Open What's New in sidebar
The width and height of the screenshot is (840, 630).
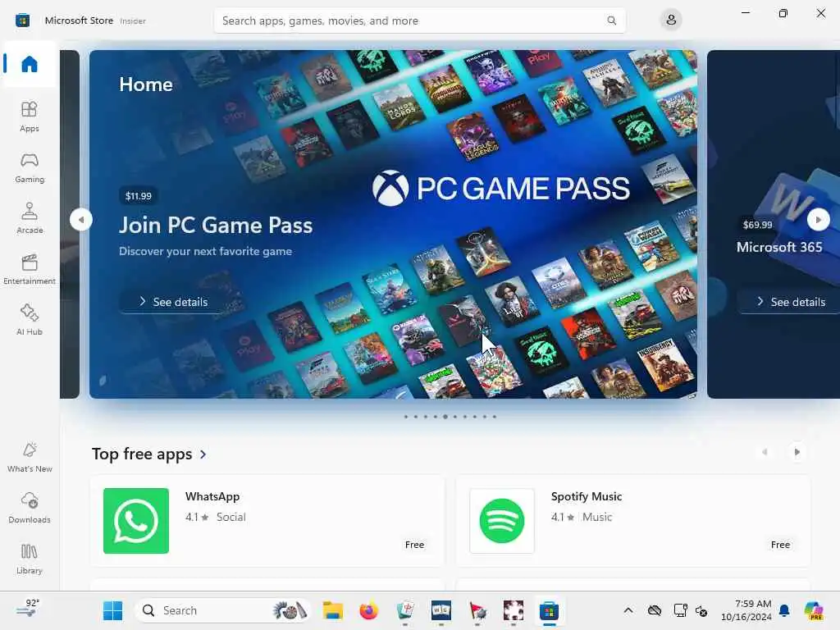pyautogui.click(x=30, y=458)
